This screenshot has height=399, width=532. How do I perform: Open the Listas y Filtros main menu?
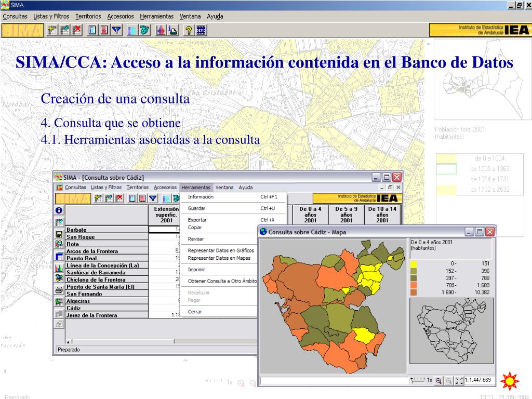click(51, 16)
